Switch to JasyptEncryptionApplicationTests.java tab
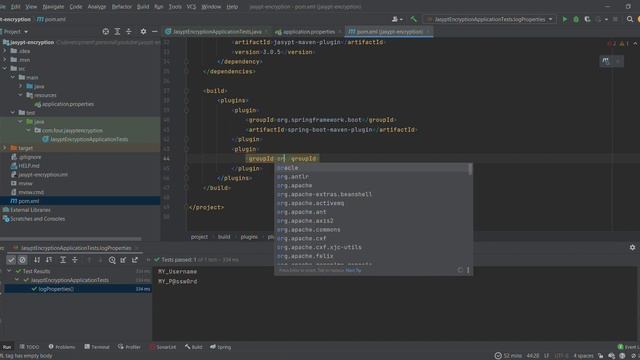Image resolution: width=640 pixels, height=360 pixels. (217, 31)
